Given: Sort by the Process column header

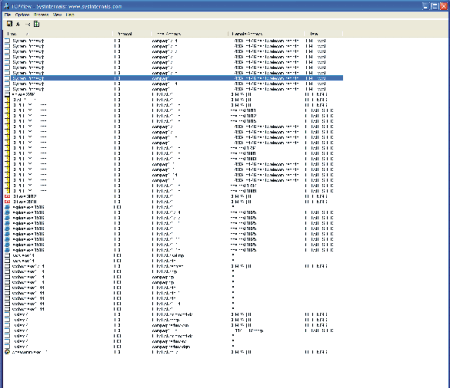Looking at the screenshot, I should (58, 34).
